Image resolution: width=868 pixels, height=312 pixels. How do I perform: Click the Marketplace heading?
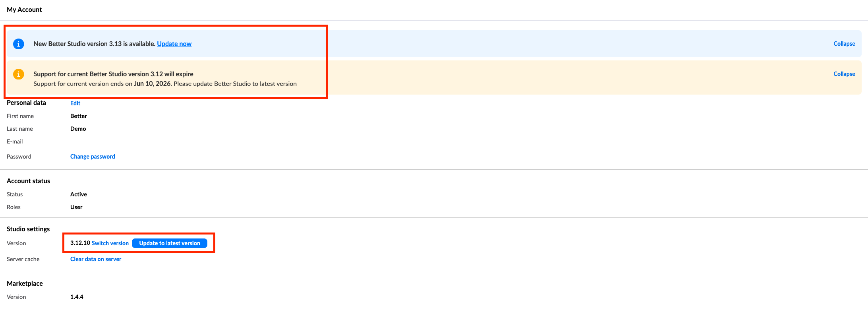(25, 283)
